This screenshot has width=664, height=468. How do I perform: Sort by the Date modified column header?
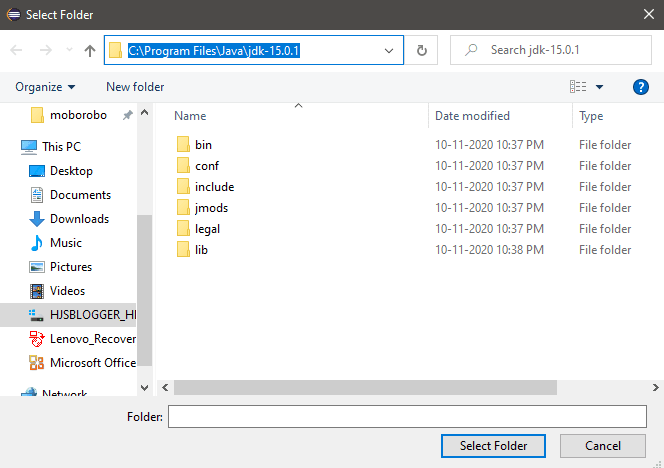pyautogui.click(x=472, y=116)
